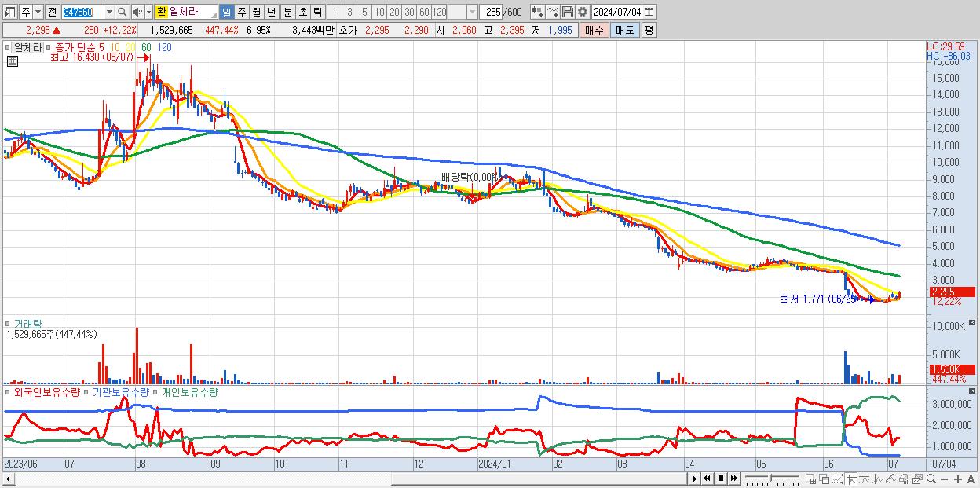Open dropdown next to 주 selector
This screenshot has width=980, height=488.
38,12
